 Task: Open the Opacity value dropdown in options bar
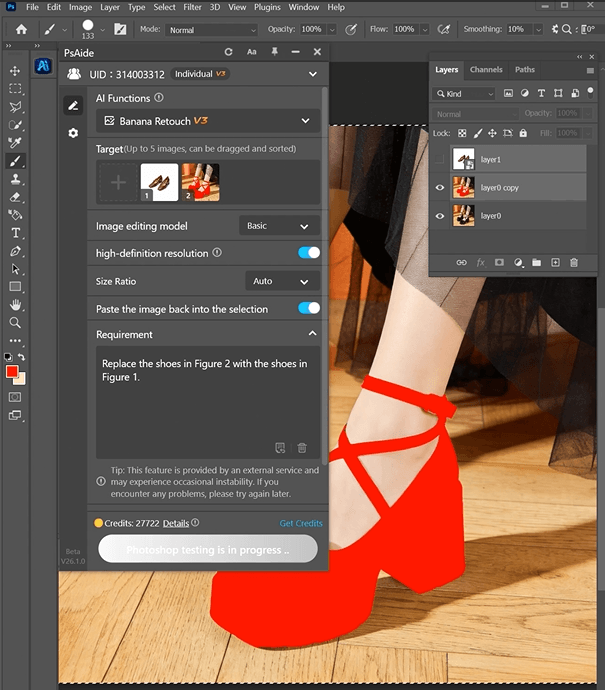[x=332, y=29]
